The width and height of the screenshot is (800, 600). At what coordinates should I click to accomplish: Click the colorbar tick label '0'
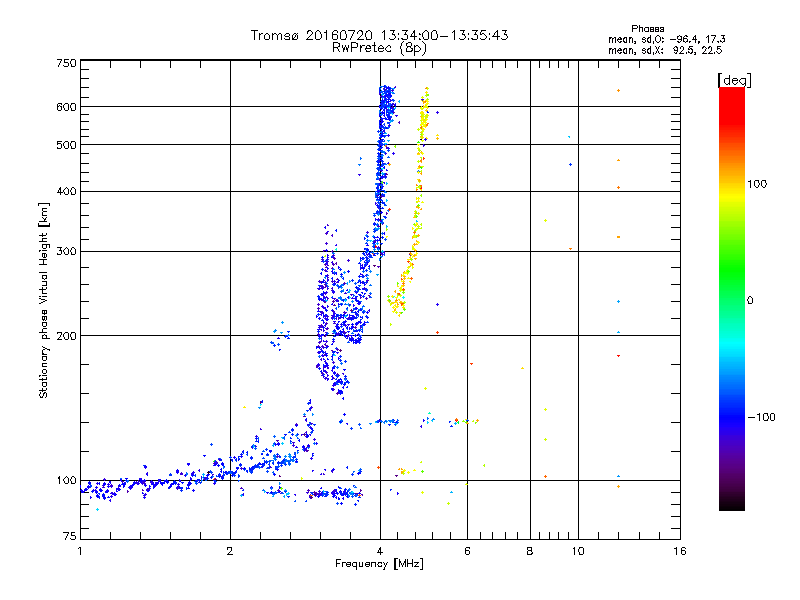pos(750,301)
